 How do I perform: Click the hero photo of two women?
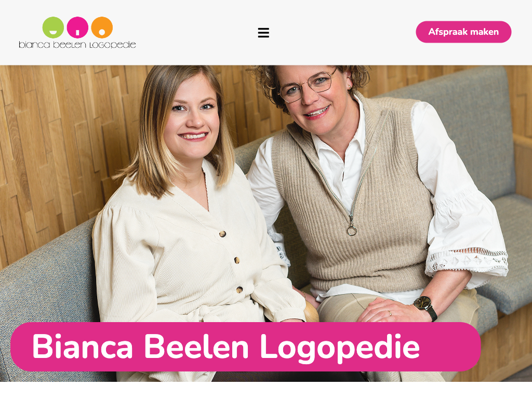[266, 223]
